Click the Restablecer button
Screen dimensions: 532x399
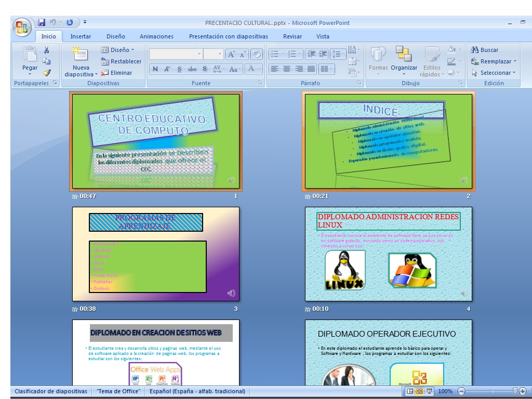click(121, 61)
